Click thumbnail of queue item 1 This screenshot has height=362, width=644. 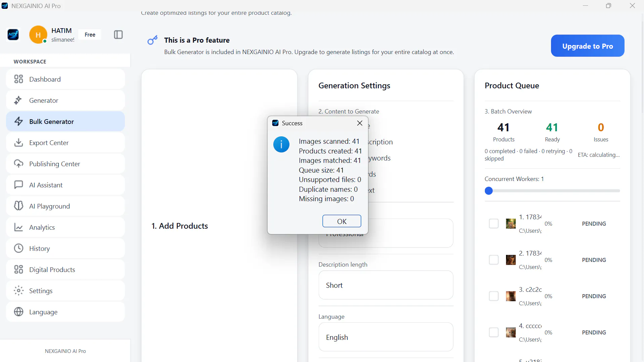(511, 224)
